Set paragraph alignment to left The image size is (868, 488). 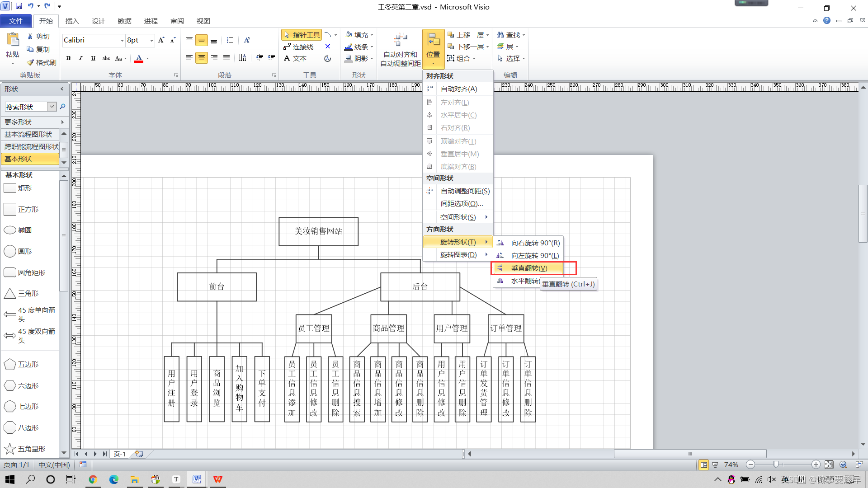click(189, 58)
